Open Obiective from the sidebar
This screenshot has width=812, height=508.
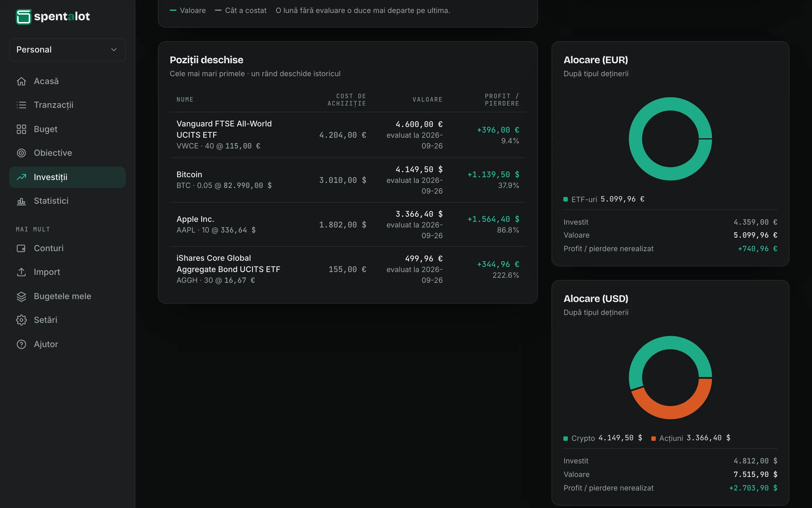click(x=67, y=153)
